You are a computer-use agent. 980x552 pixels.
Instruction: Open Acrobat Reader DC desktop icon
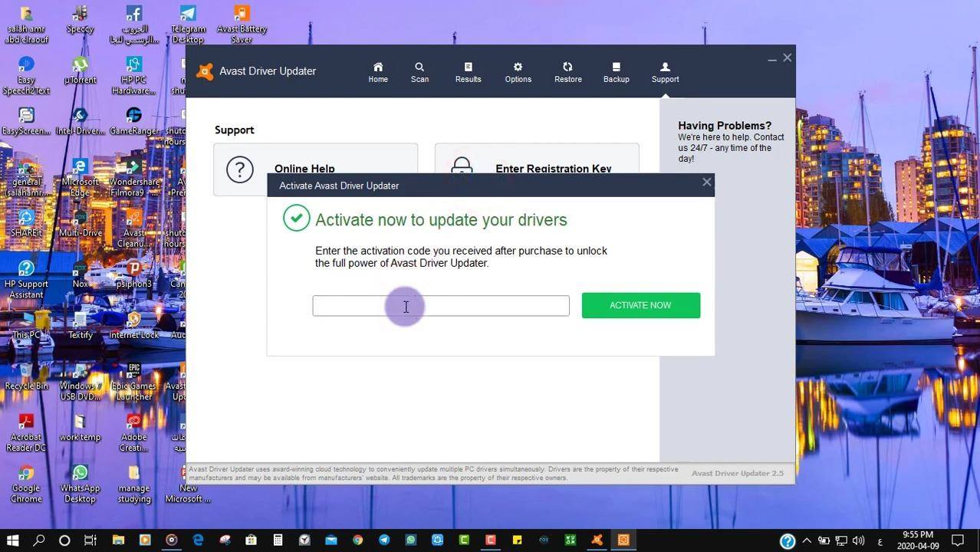(26, 432)
